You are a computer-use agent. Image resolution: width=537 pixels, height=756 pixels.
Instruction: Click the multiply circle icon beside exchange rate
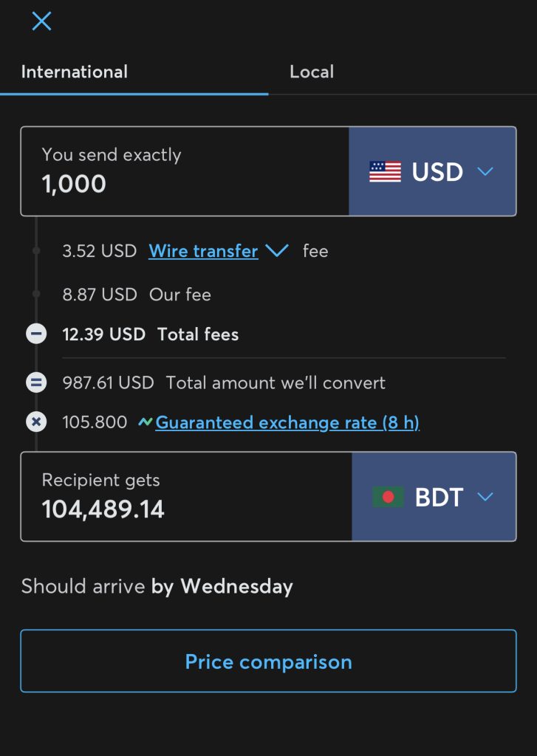coord(35,422)
